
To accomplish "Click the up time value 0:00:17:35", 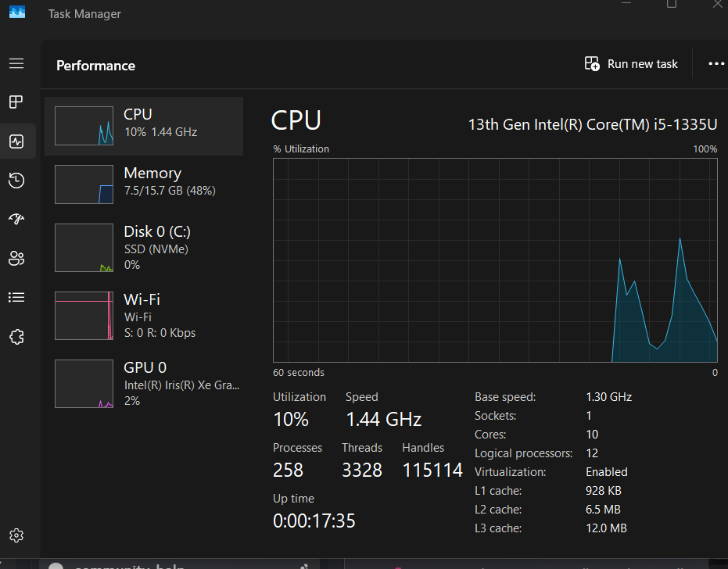I will click(x=314, y=521).
